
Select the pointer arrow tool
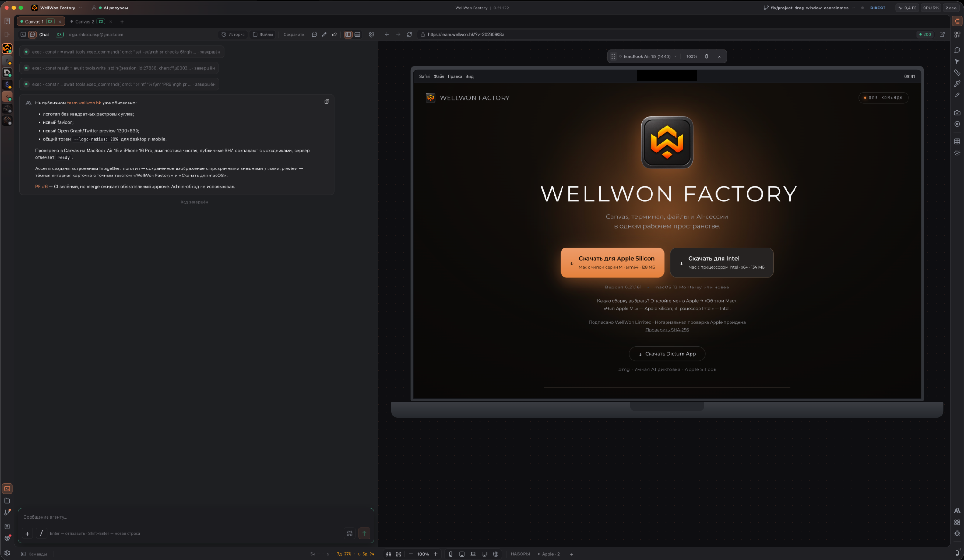pyautogui.click(x=957, y=61)
